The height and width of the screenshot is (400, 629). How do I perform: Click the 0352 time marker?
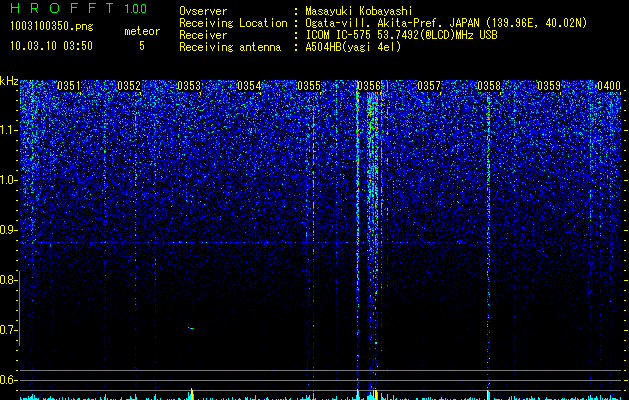point(129,86)
